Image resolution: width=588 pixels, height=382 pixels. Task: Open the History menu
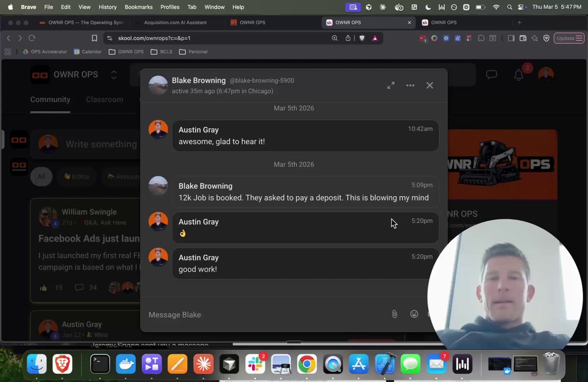click(108, 7)
